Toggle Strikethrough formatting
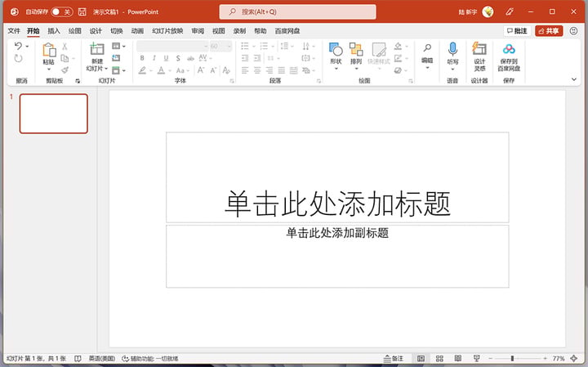The image size is (588, 367). 190,58
